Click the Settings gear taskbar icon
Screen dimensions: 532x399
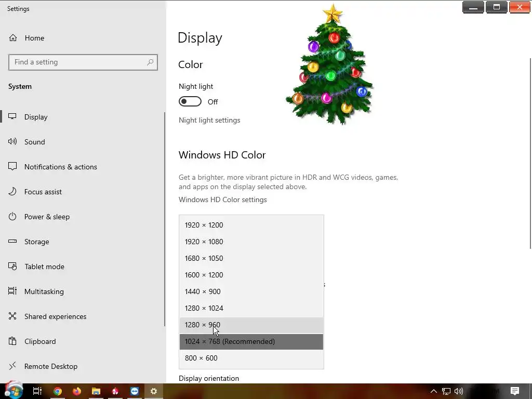click(154, 391)
